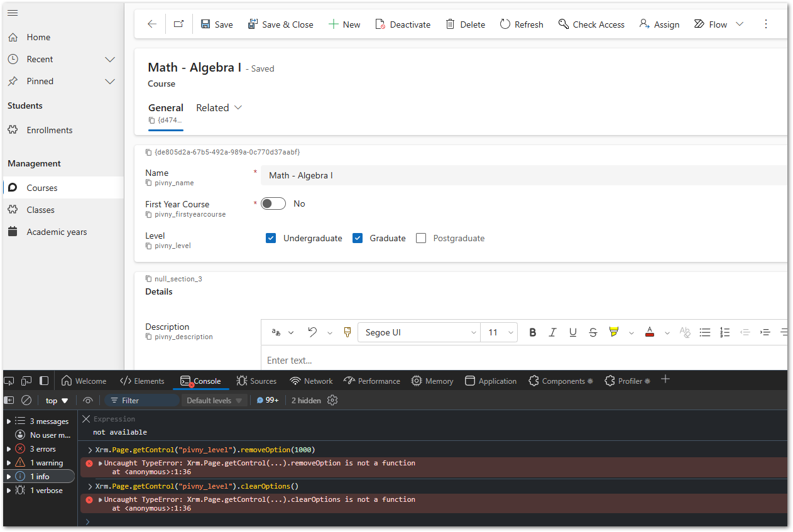Screen dimensions: 793x532
Task: Open the Network DevTools tab
Action: [311, 381]
